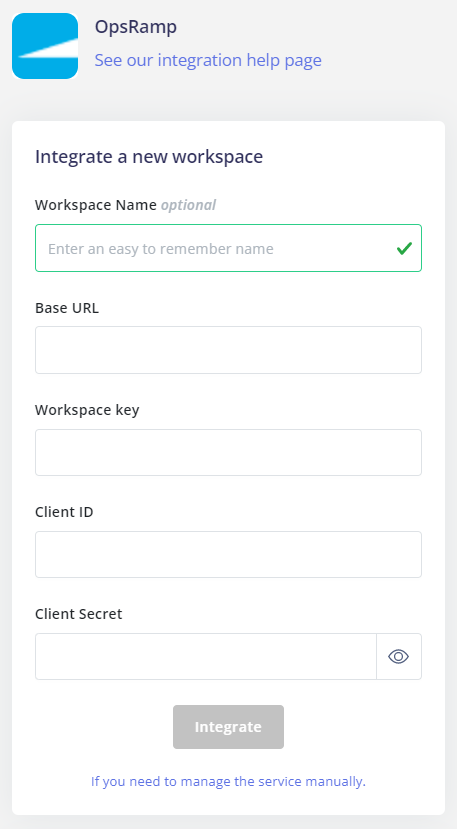Focus the Workspace Name input field
The image size is (457, 829).
pos(228,248)
